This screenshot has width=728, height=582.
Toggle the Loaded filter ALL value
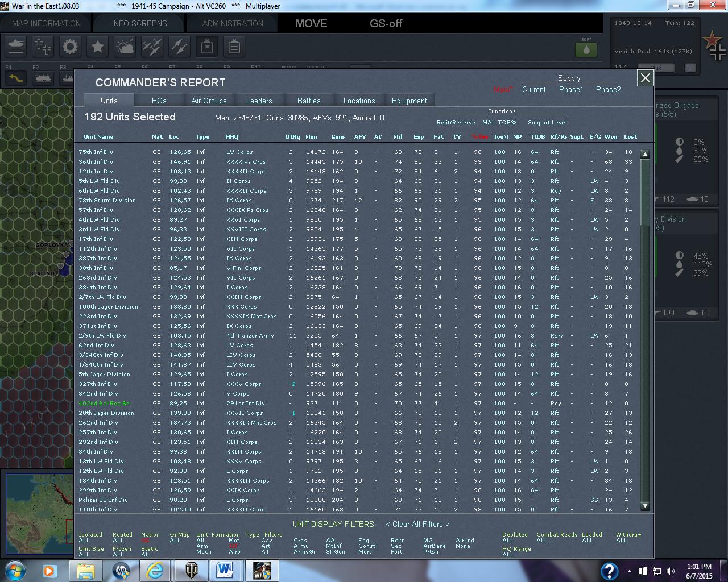pyautogui.click(x=588, y=541)
